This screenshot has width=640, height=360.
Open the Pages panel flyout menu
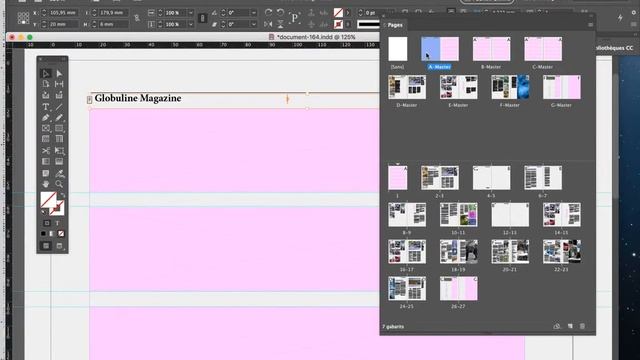tap(590, 25)
